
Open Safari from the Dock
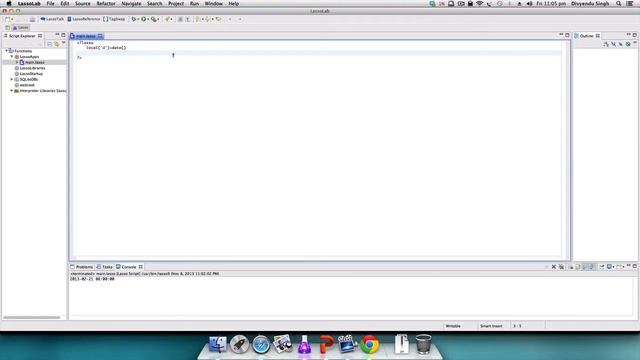click(261, 344)
